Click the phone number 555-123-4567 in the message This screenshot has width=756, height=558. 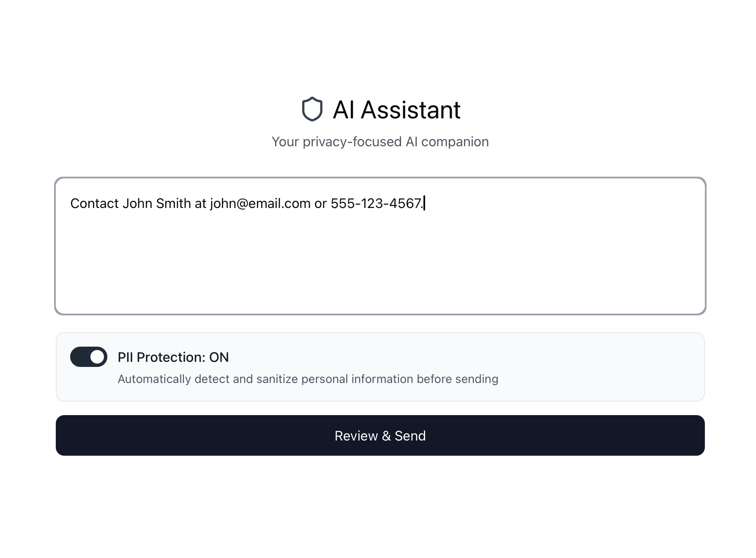pos(375,203)
